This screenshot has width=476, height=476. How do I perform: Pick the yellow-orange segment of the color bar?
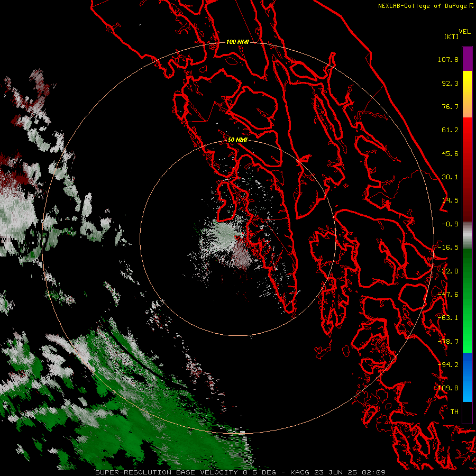pyautogui.click(x=467, y=94)
